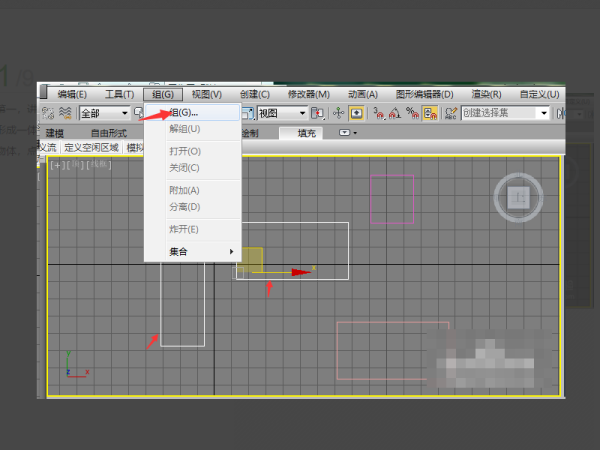Toggle the Keyboard Shortcut Override icon
This screenshot has height=450, width=600.
pyautogui.click(x=356, y=113)
